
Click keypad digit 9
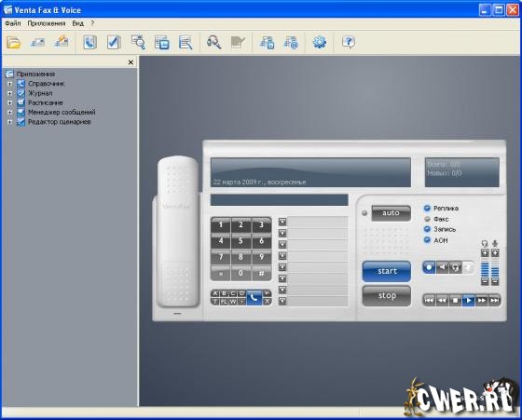(x=261, y=257)
